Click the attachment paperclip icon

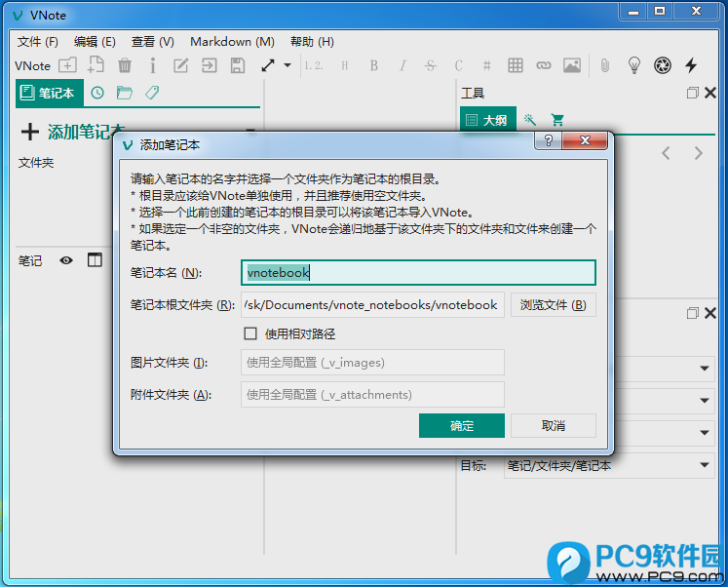pos(604,65)
